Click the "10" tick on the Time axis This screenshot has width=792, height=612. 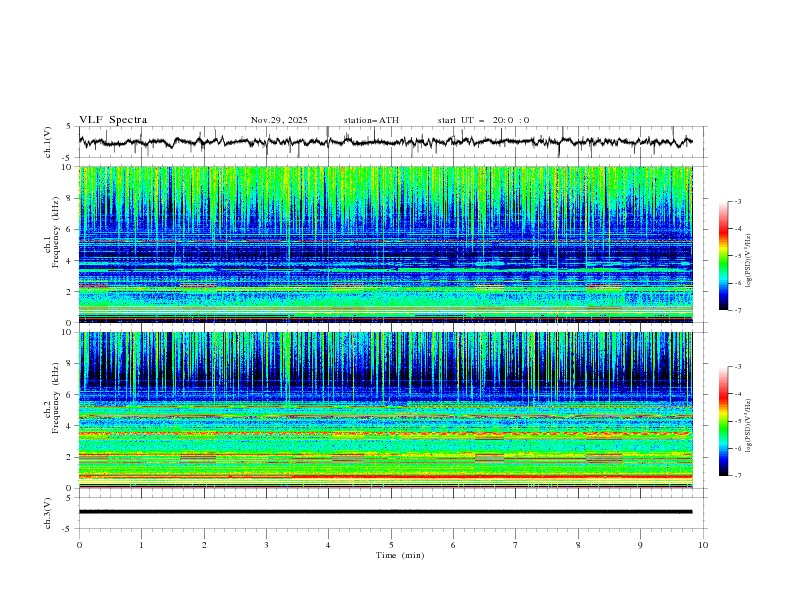click(x=703, y=545)
